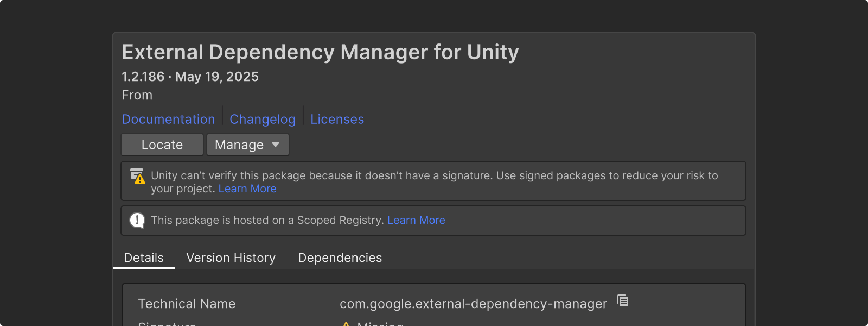Screen dimensions: 868x326
Task: Switch to the Version History tab
Action: (x=231, y=258)
